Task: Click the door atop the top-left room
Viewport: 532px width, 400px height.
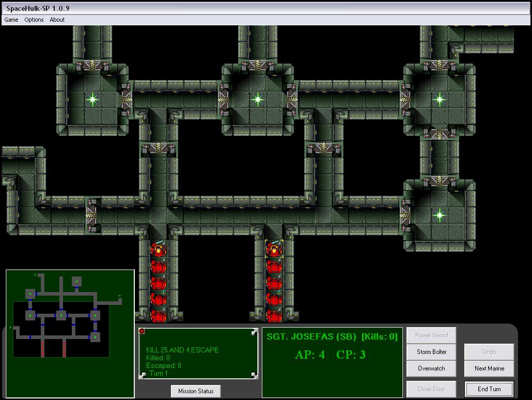Action: coord(92,65)
